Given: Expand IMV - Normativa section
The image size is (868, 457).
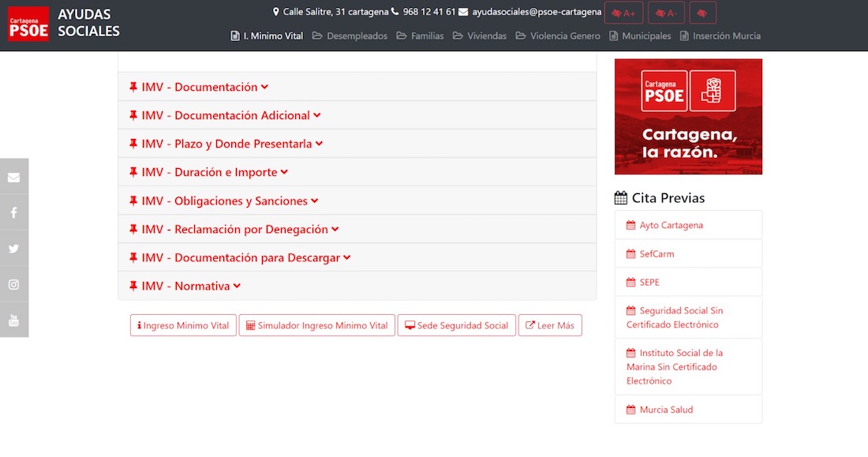Looking at the screenshot, I should (185, 286).
